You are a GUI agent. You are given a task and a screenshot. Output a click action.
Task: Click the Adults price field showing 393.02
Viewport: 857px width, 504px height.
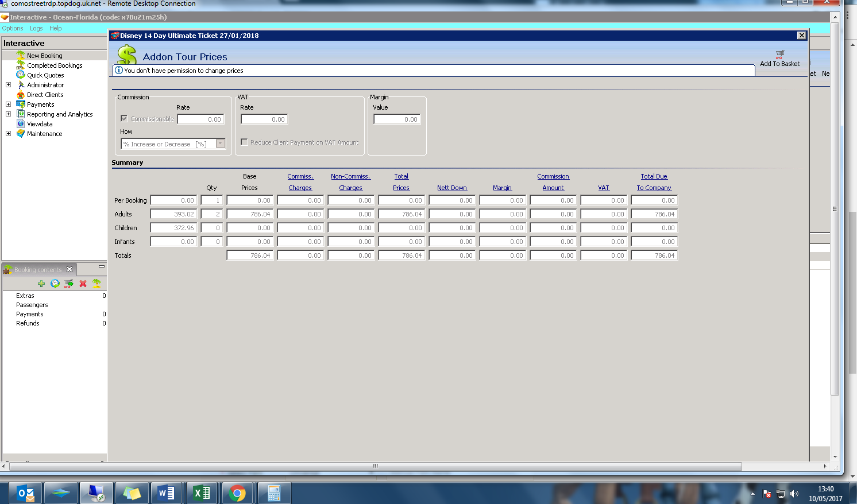click(173, 214)
